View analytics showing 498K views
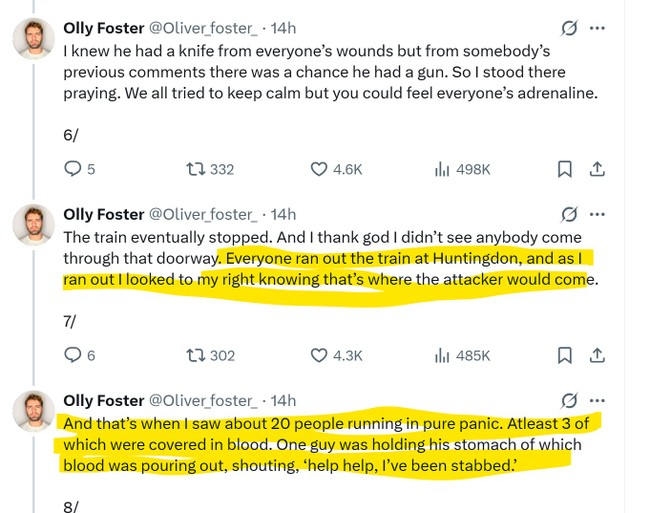650x513 pixels. 442,169
